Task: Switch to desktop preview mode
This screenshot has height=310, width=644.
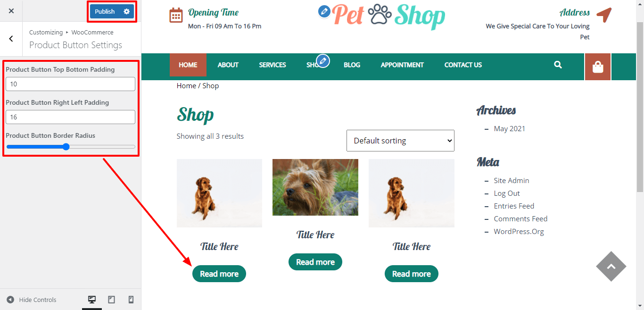Action: [x=92, y=300]
